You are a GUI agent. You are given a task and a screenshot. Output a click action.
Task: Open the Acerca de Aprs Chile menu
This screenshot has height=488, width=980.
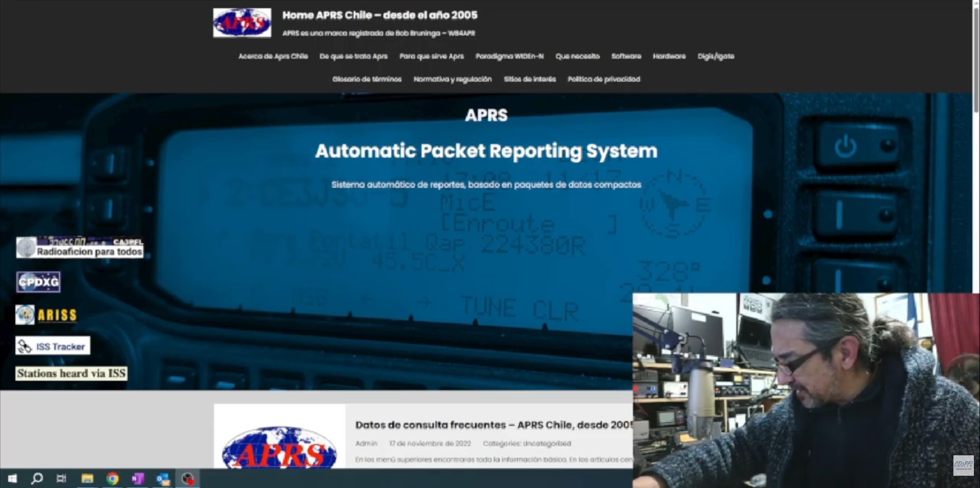pos(273,56)
